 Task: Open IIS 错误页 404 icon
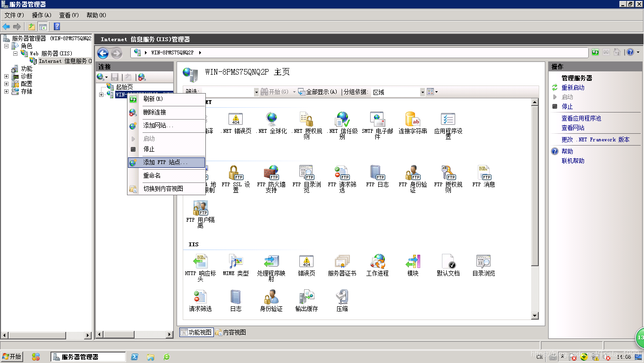pos(307,261)
